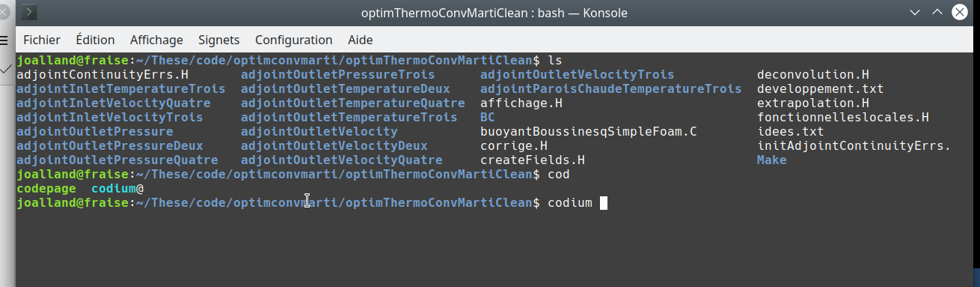Viewport: 980px width, 287px height.
Task: Maximize the Konsole window
Action: (937, 13)
